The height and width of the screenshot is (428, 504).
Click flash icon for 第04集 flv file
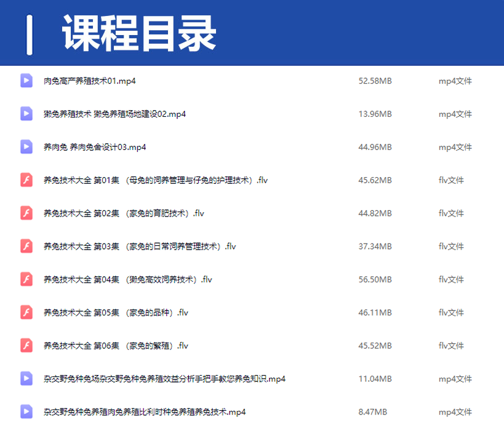pyautogui.click(x=26, y=279)
